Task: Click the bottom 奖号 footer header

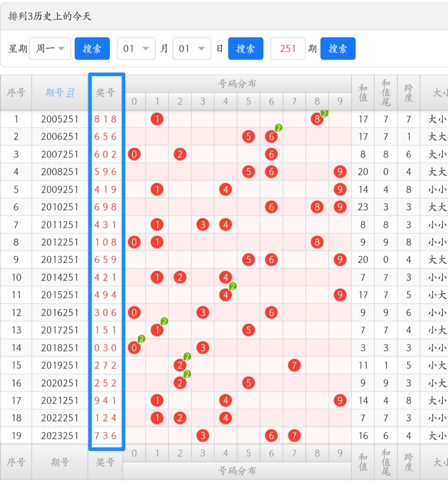Action: tap(105, 462)
